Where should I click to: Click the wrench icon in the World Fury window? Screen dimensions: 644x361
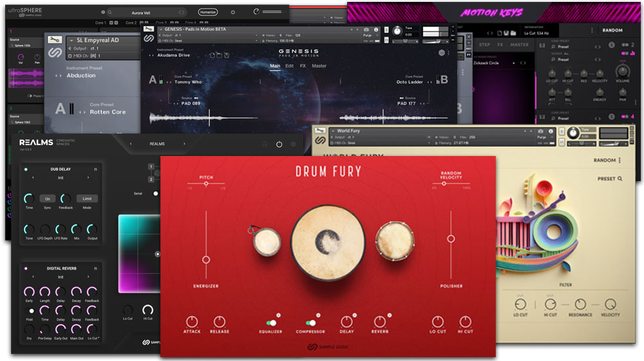click(319, 131)
